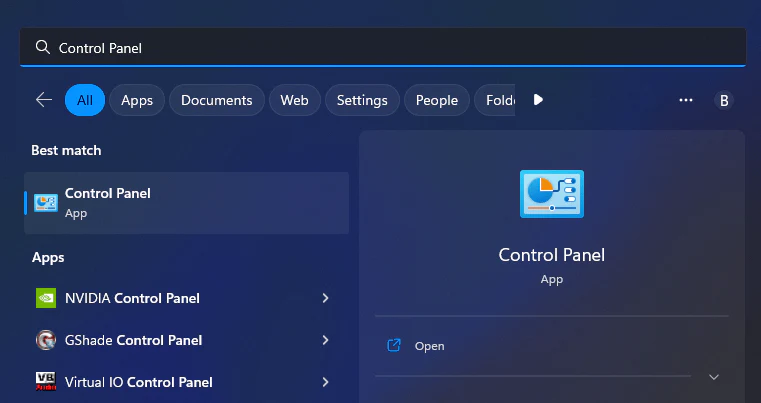This screenshot has height=403, width=761.
Task: Show more filters with the play arrow
Action: coord(538,100)
